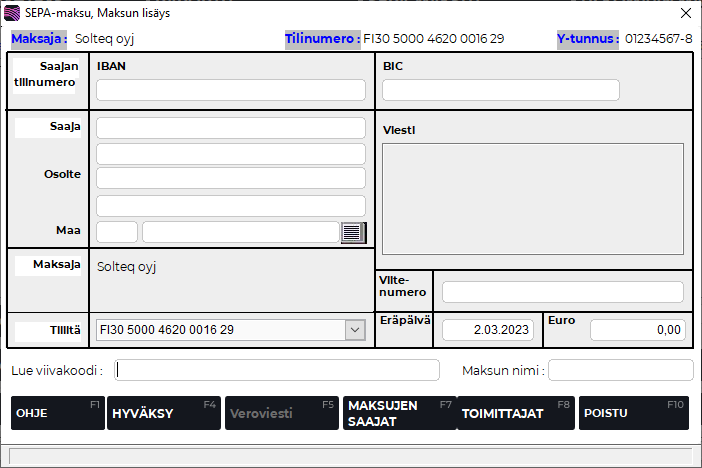Click the SEPA-maksu app icon in title bar

click(12, 13)
